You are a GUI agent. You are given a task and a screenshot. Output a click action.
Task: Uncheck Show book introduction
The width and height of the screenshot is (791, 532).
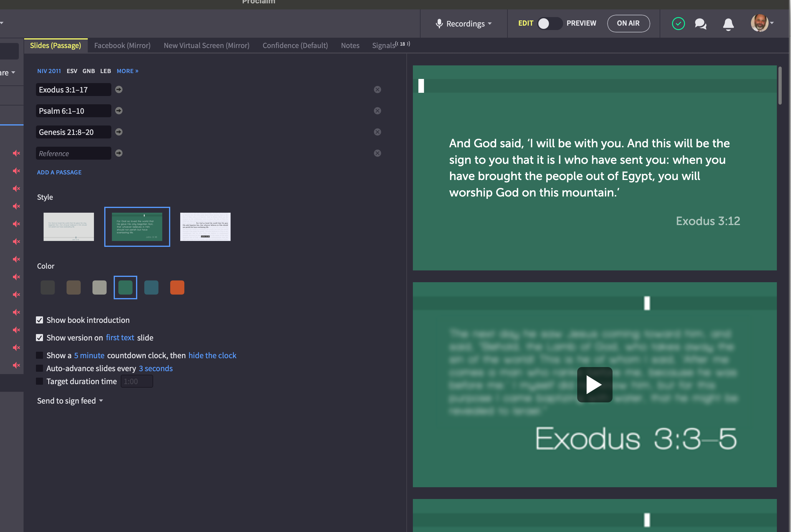point(40,320)
